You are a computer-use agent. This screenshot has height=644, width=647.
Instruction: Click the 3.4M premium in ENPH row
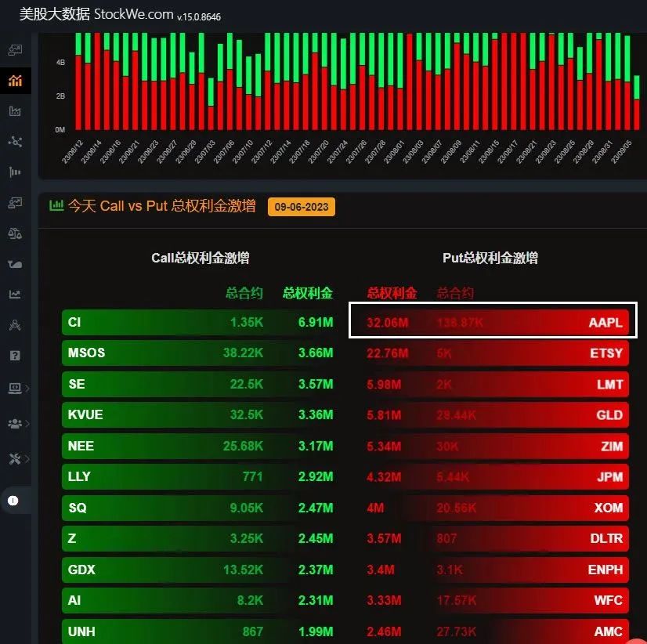(x=381, y=570)
